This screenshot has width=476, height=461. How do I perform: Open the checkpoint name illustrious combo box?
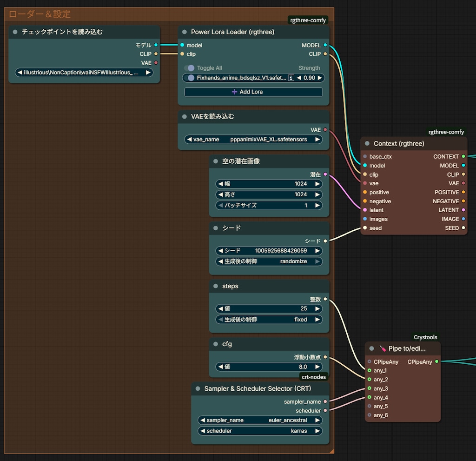[x=84, y=72]
